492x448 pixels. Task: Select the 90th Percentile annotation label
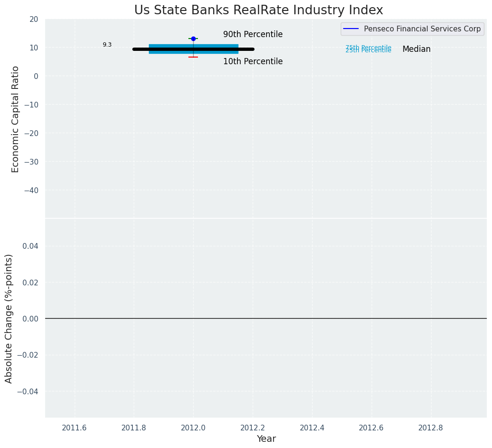point(253,35)
